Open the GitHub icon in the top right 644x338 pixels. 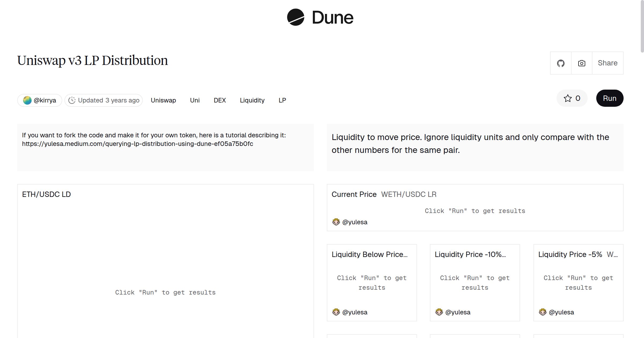[561, 63]
